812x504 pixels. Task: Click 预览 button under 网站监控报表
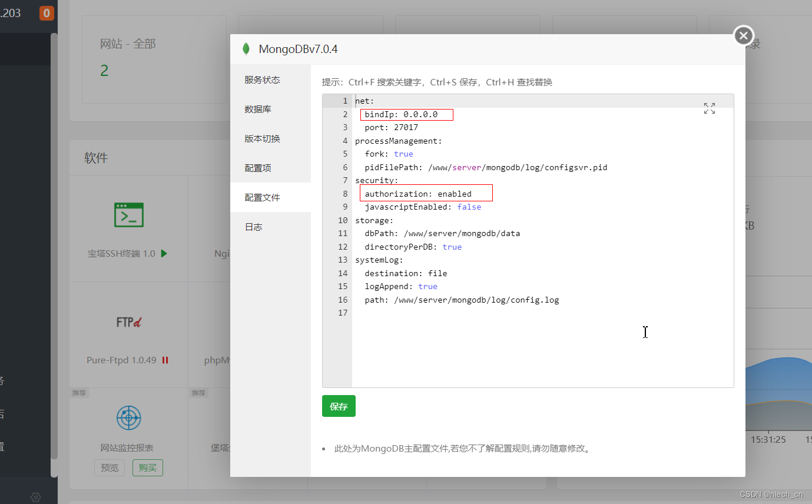(x=110, y=467)
